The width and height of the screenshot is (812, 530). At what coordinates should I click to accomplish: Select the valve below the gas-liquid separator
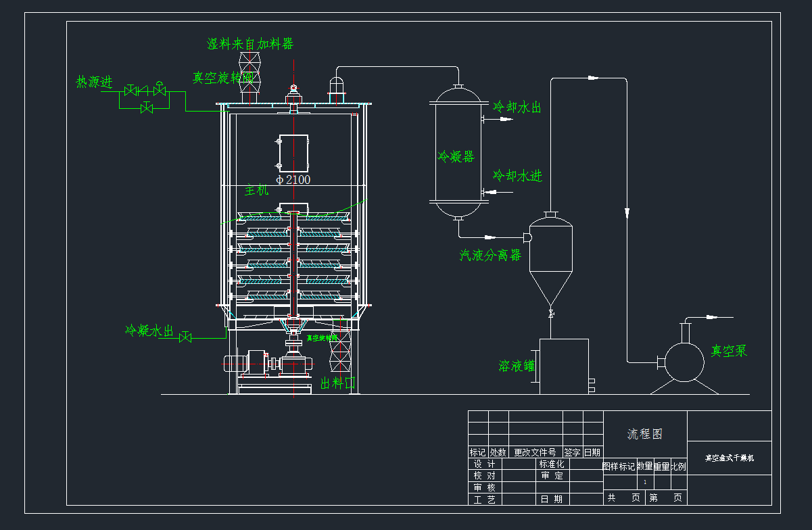click(x=552, y=314)
